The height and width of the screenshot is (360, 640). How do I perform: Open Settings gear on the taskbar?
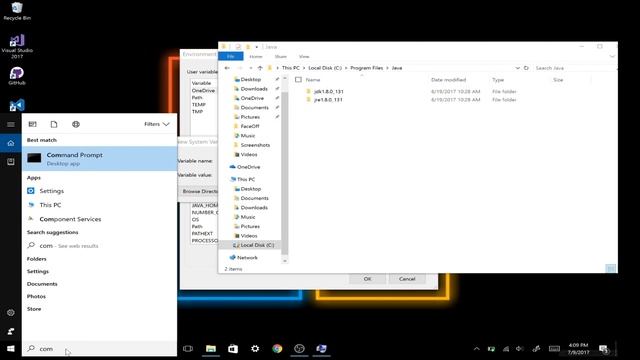[255, 349]
